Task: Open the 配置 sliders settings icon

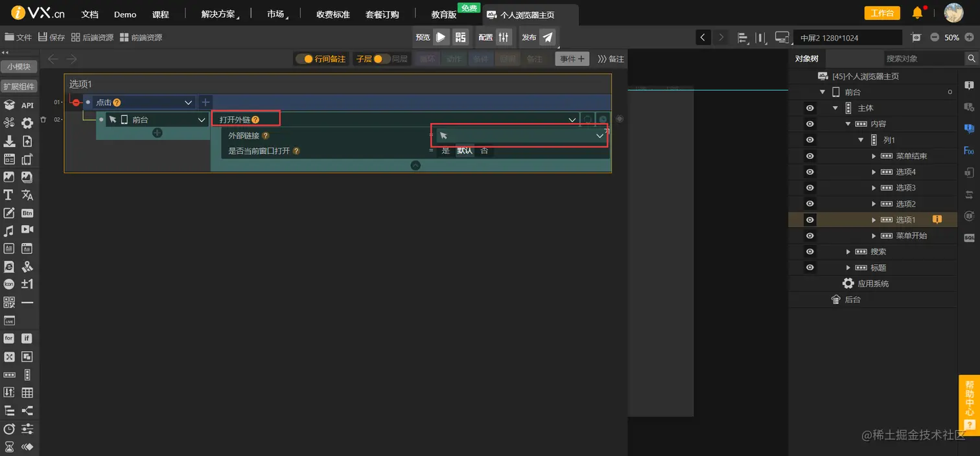Action: 504,37
